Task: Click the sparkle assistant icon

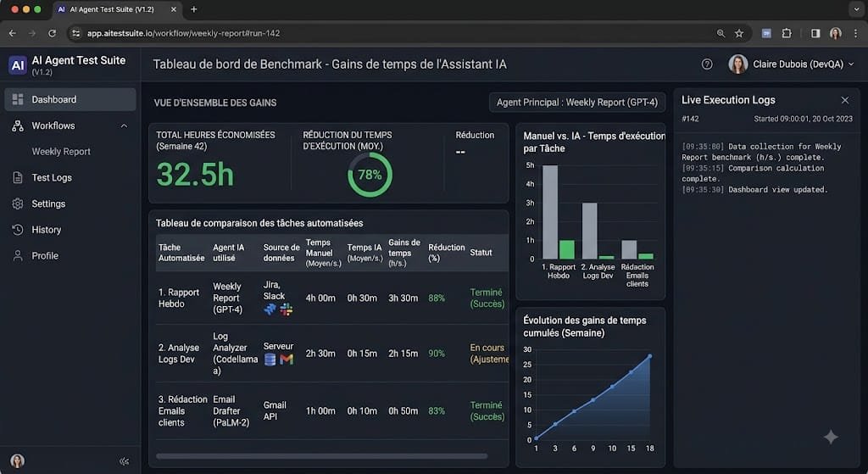Action: coord(831,437)
